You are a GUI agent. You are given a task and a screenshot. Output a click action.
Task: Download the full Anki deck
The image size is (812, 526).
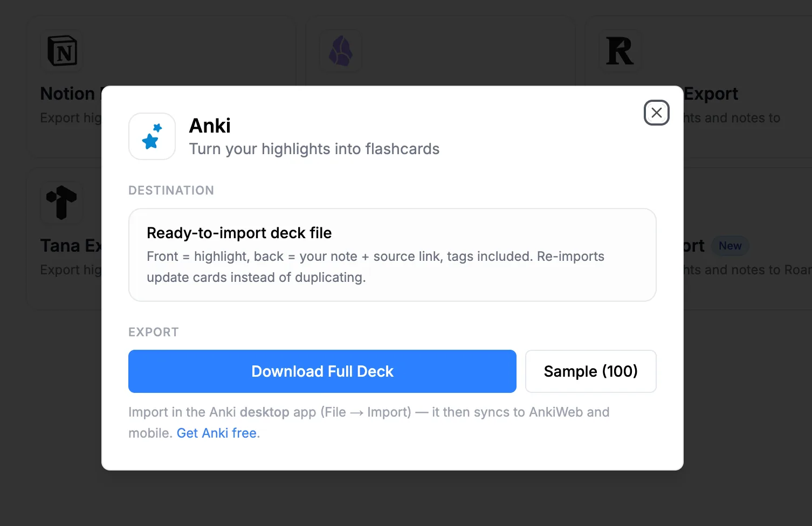point(322,371)
